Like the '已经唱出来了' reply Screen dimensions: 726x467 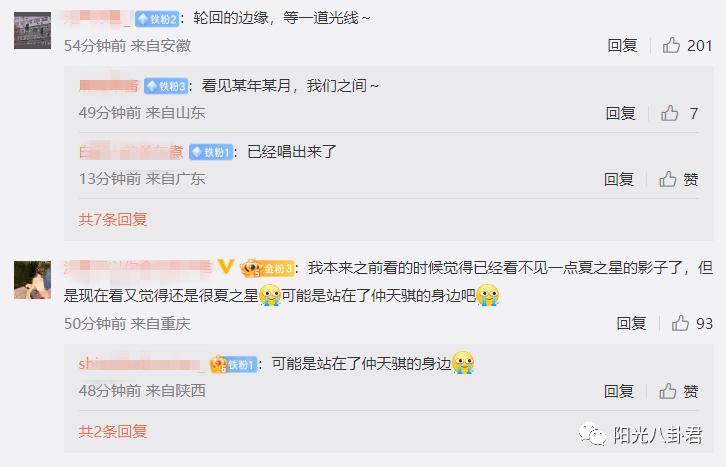679,179
